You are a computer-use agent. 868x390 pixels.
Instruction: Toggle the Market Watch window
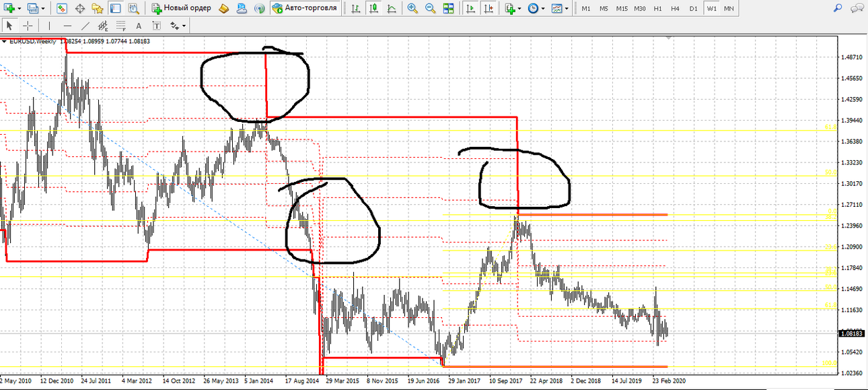click(63, 8)
